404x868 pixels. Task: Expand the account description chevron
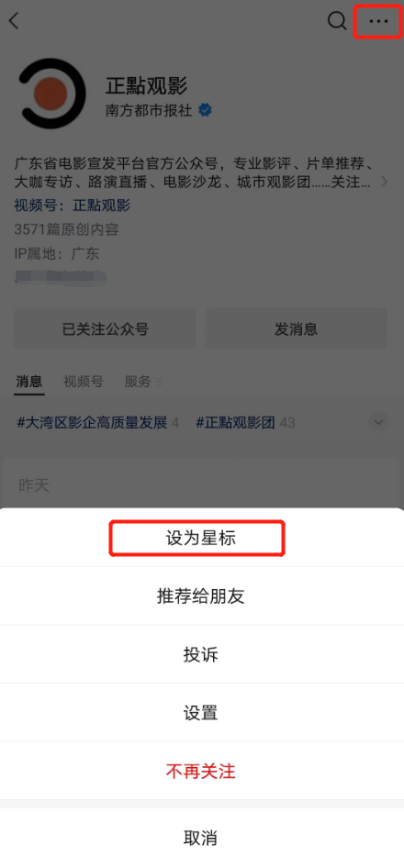tap(385, 182)
